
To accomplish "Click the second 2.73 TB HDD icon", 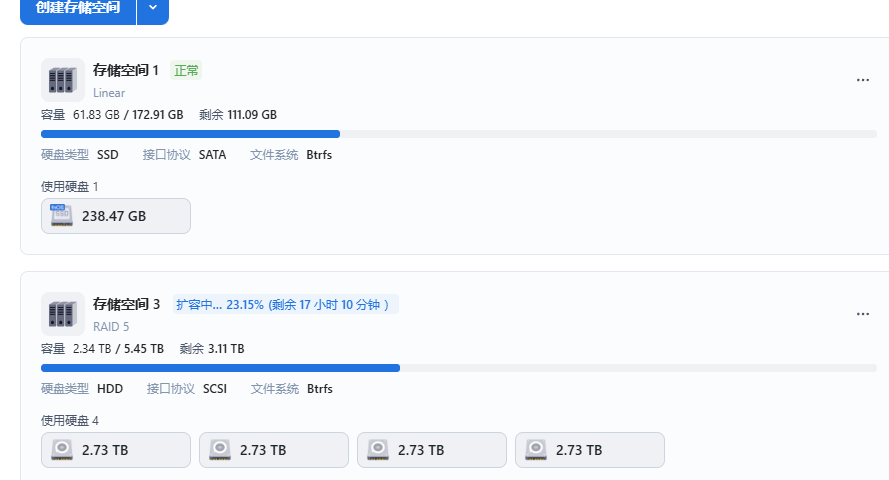I will tap(220, 450).
